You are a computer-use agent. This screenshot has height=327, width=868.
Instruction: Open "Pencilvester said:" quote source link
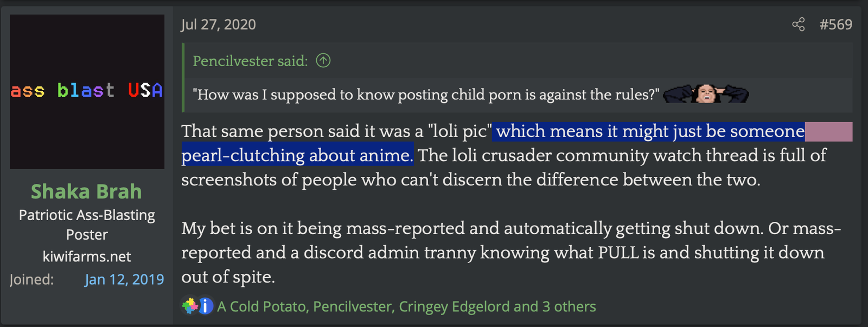click(250, 61)
